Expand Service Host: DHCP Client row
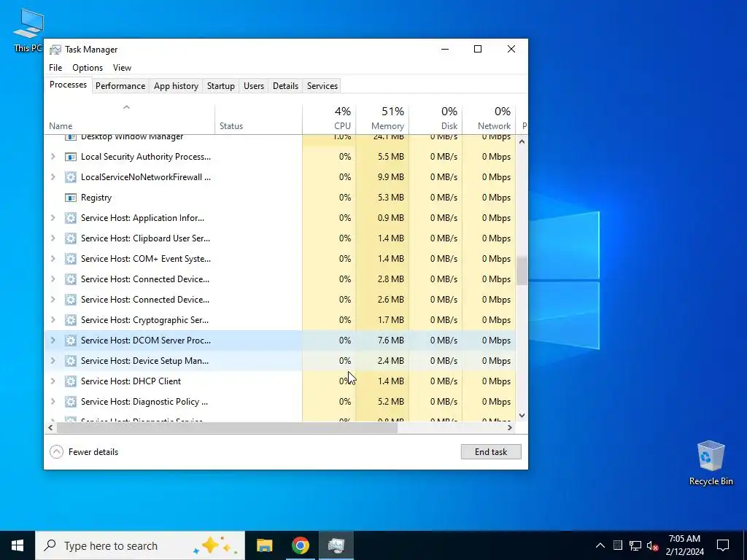747x560 pixels. (x=53, y=381)
